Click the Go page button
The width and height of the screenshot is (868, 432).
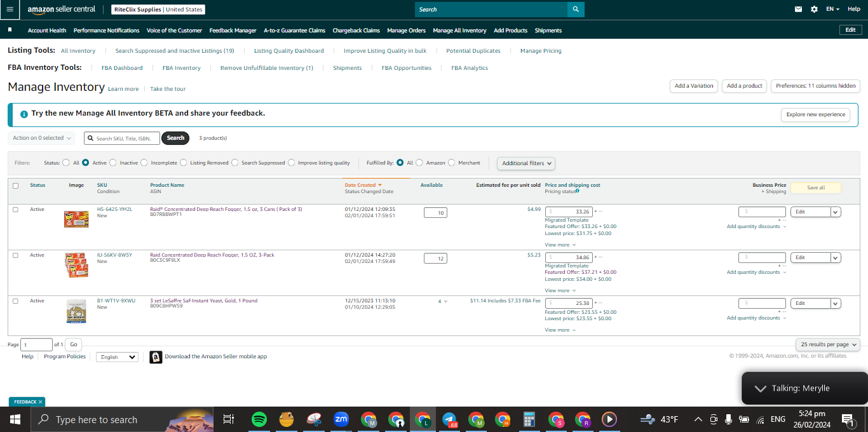[74, 344]
